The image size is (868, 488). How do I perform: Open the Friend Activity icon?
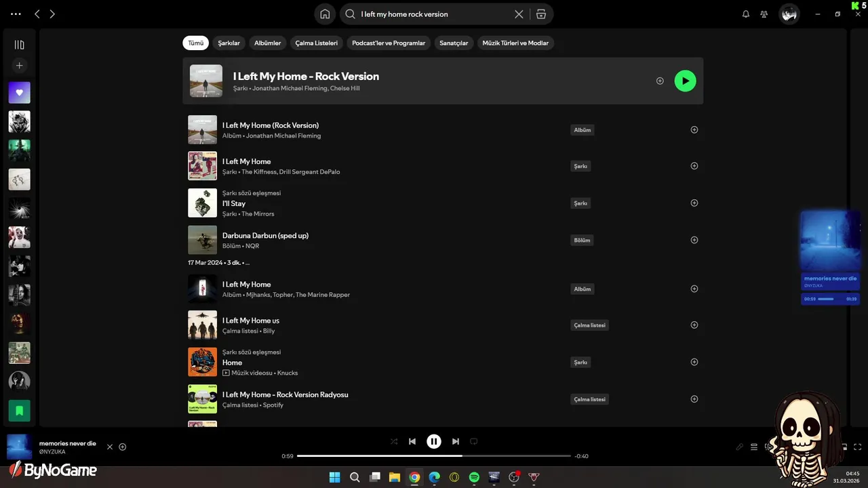pos(764,14)
